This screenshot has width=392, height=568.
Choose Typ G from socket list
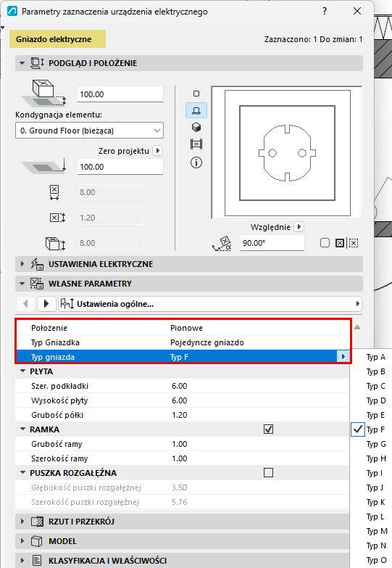click(376, 444)
